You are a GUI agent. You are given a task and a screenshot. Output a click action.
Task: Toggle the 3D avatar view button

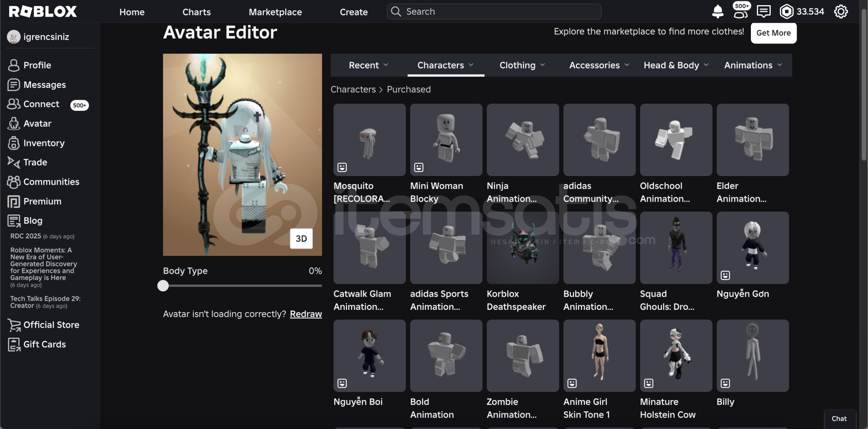[x=301, y=239]
